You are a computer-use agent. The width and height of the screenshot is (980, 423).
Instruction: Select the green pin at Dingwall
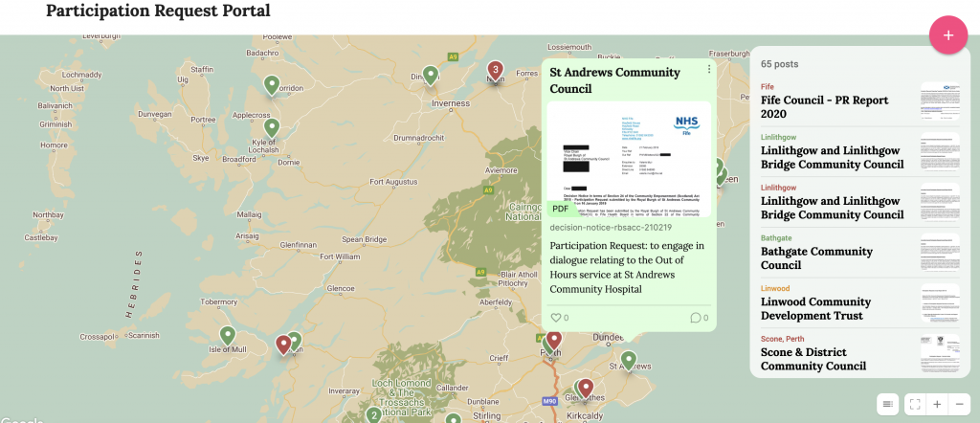(x=430, y=76)
